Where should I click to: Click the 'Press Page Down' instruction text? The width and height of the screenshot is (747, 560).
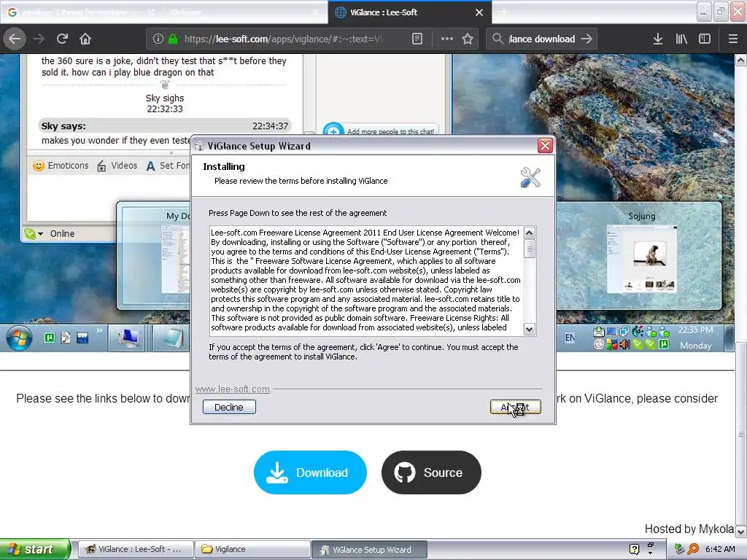coord(298,213)
